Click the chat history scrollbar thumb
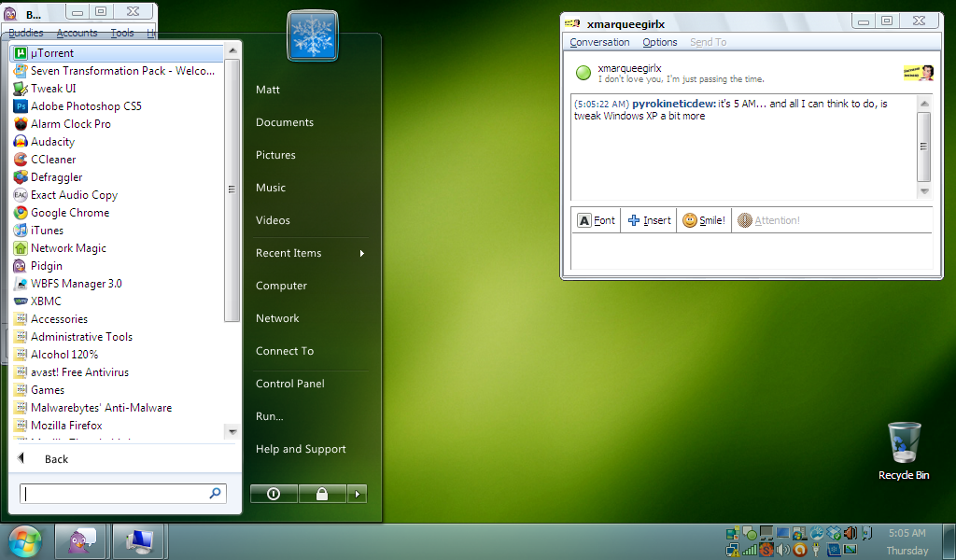Image resolution: width=956 pixels, height=560 pixels. [923, 147]
